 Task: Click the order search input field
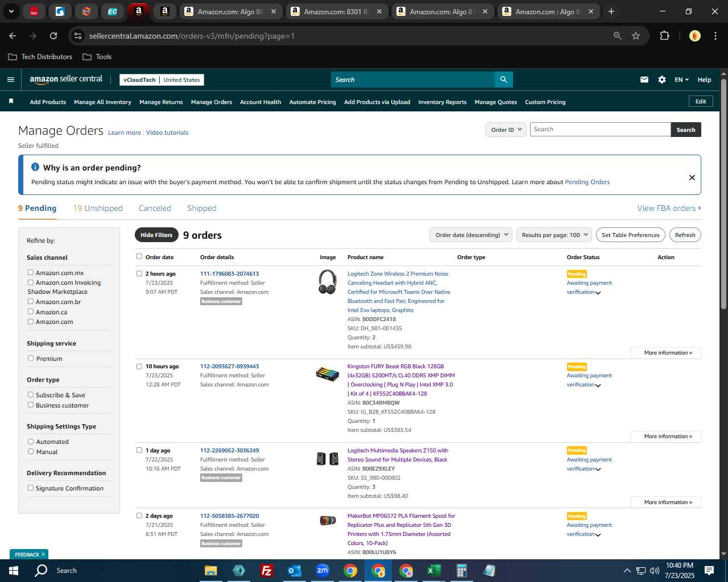[x=600, y=130]
